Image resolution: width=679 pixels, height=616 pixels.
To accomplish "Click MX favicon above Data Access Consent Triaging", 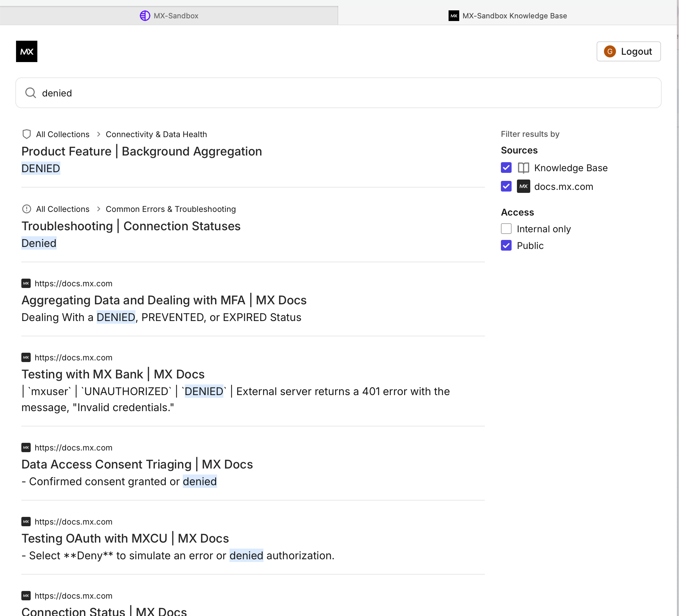I will tap(26, 447).
